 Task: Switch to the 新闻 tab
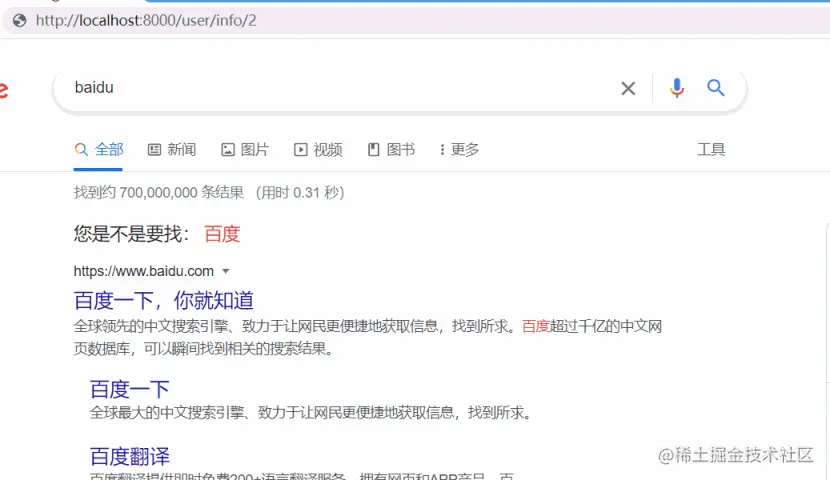(172, 150)
